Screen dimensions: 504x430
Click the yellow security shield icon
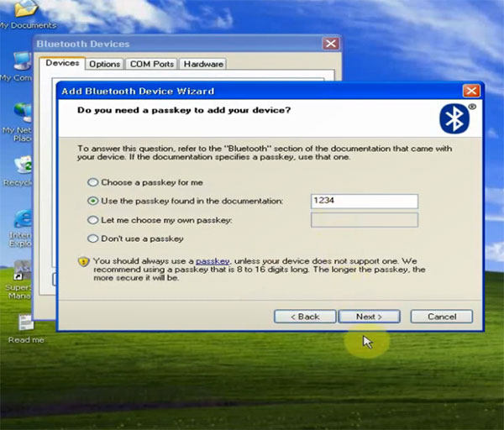tap(83, 261)
